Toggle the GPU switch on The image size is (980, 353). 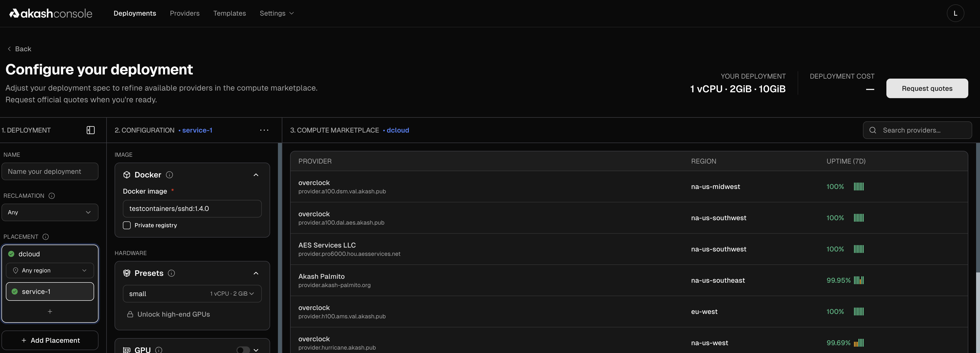pos(243,350)
